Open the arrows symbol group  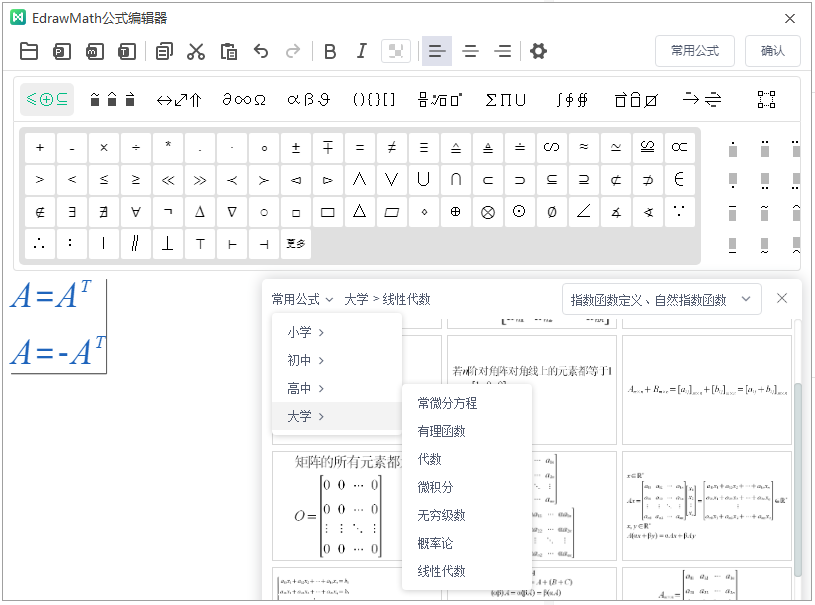point(179,99)
